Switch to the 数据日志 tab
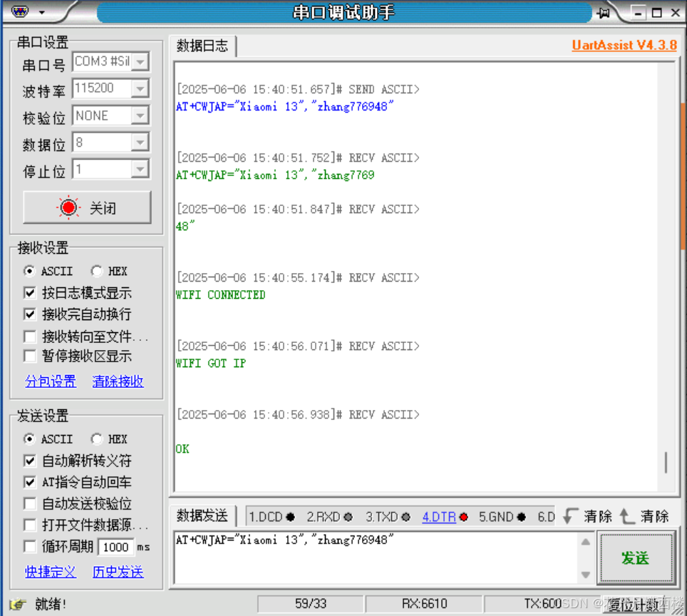The width and height of the screenshot is (687, 616). (202, 46)
